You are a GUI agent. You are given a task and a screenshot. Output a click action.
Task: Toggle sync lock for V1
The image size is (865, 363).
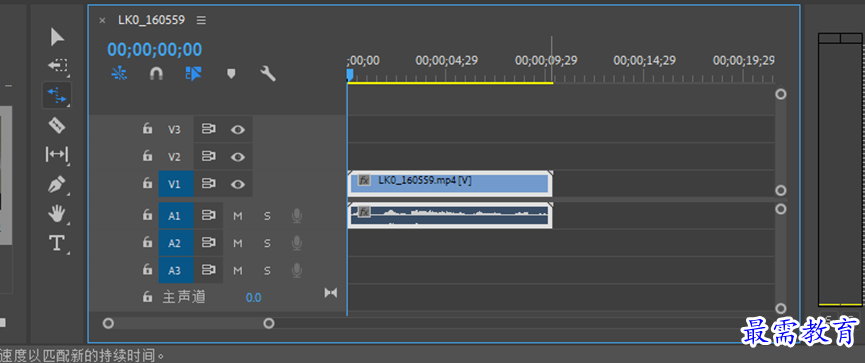209,184
